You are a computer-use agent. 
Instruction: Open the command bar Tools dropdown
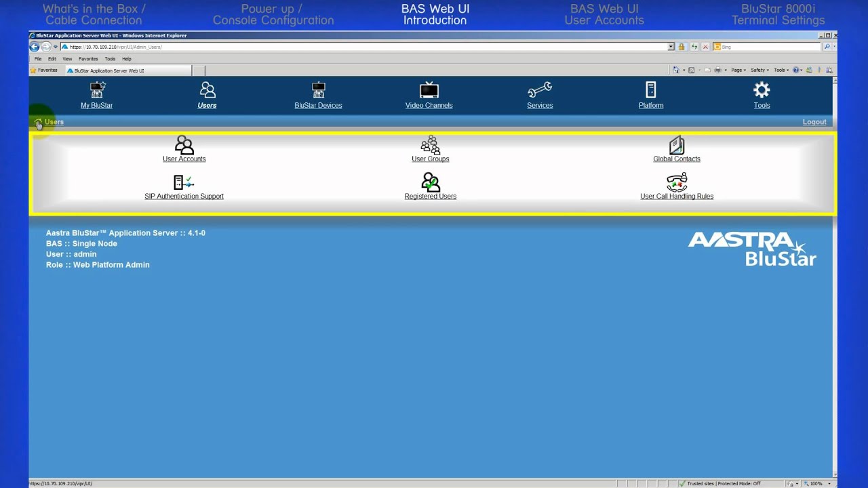tap(781, 70)
